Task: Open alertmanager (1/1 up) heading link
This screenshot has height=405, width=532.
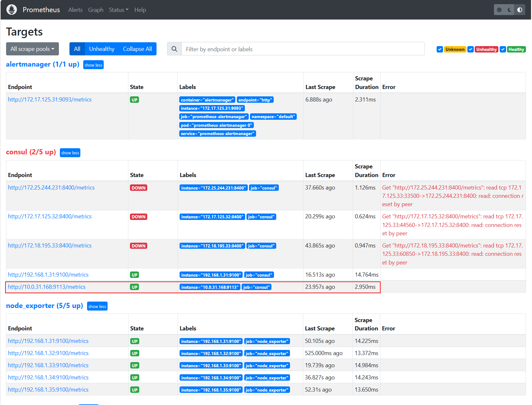Action: click(43, 64)
